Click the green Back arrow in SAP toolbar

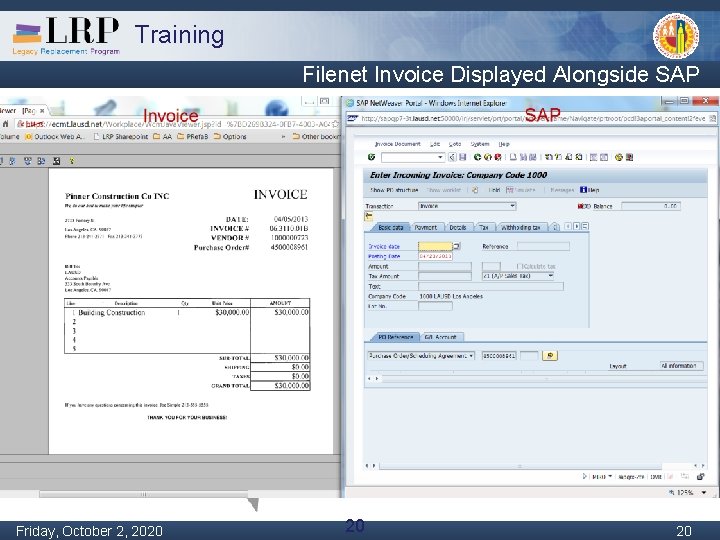click(477, 157)
